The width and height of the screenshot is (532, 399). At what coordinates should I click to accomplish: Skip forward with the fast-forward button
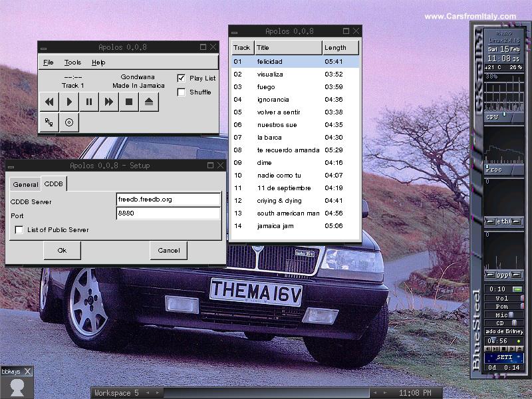pos(109,102)
